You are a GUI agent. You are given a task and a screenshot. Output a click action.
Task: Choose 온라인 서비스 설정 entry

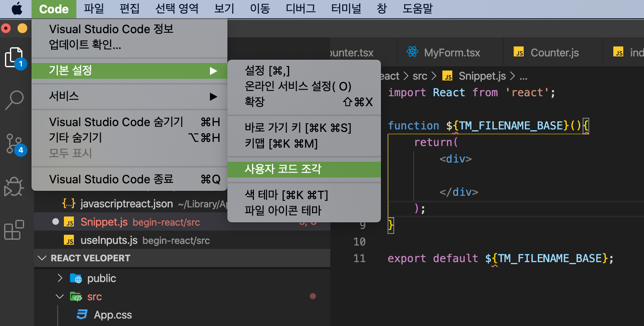[304, 86]
